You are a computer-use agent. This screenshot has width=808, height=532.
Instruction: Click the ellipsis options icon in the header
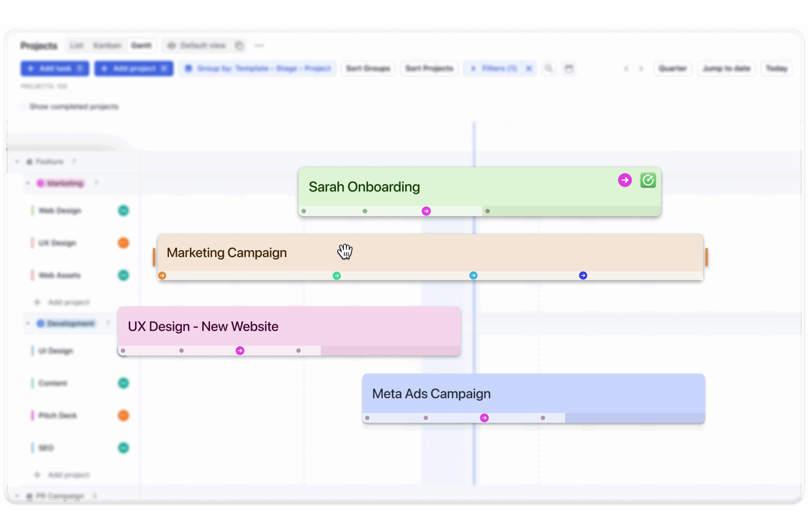point(259,45)
